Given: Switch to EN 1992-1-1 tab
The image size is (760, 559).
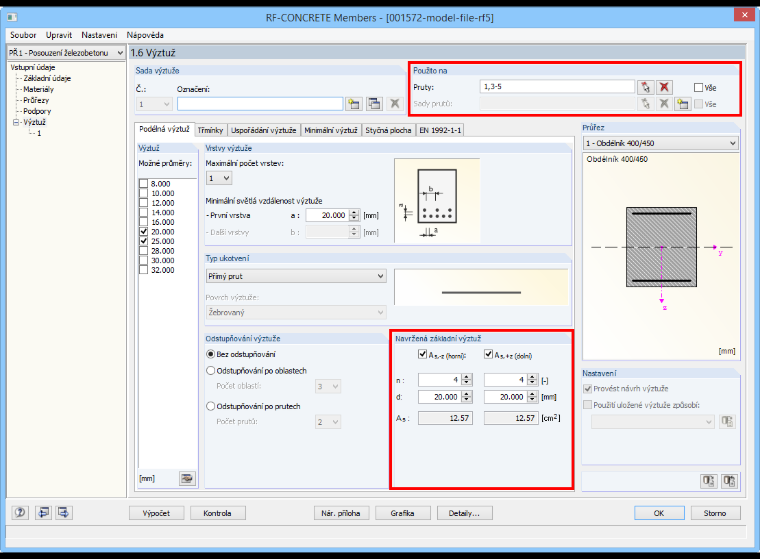Looking at the screenshot, I should tap(440, 130).
